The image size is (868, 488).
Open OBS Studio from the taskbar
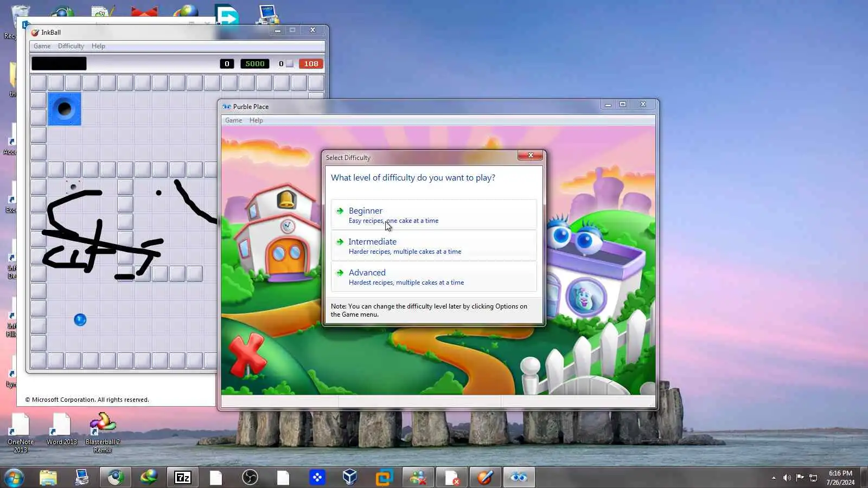pyautogui.click(x=250, y=478)
